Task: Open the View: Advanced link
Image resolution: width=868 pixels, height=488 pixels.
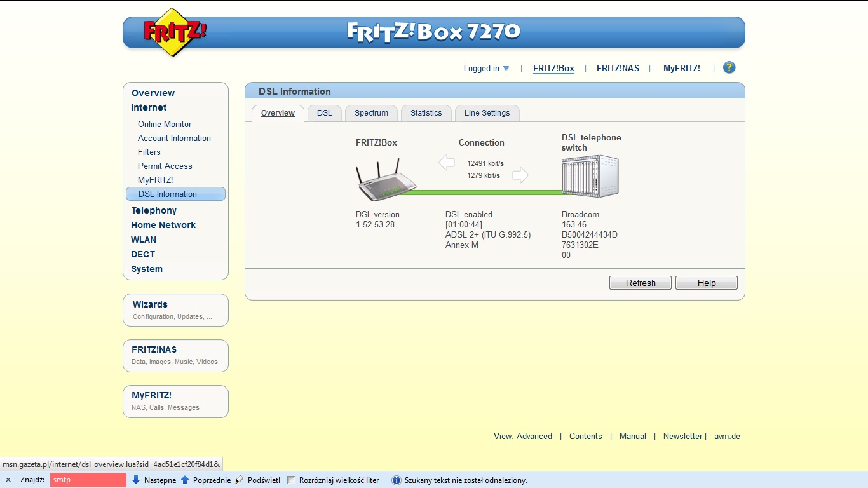Action: tap(523, 436)
